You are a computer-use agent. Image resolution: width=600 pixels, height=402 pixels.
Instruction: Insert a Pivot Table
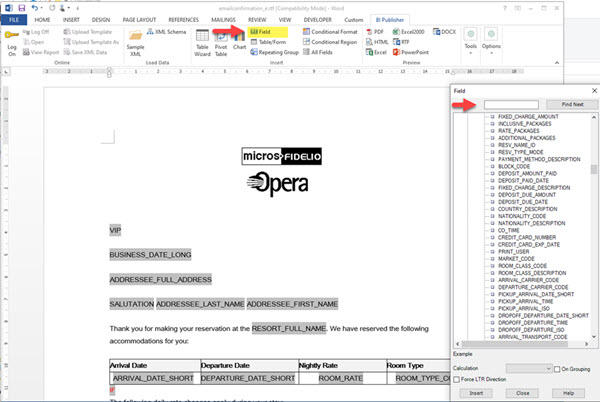click(x=221, y=43)
